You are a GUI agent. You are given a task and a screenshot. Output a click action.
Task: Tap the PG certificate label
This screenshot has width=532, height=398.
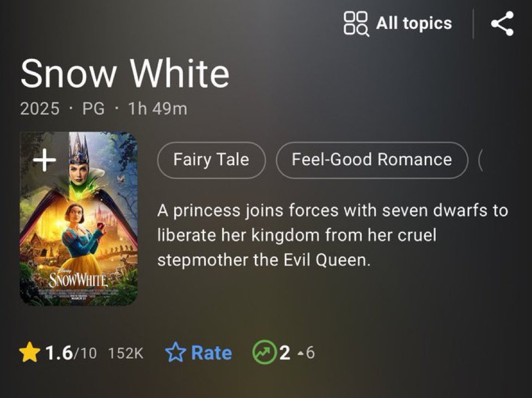click(94, 108)
